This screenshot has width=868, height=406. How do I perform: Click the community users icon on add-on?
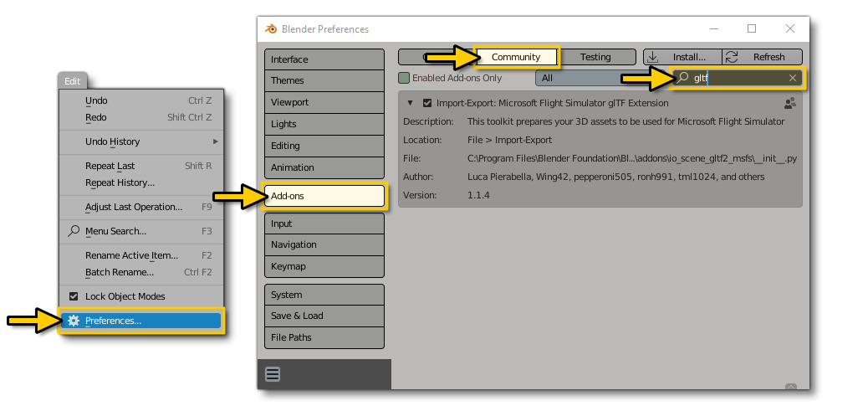click(x=790, y=103)
